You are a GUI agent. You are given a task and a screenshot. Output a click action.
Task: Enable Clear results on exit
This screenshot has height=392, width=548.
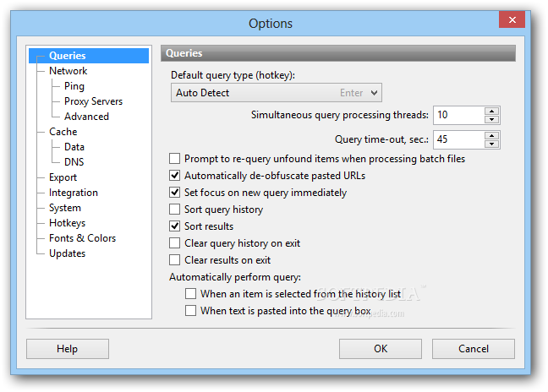coord(175,259)
